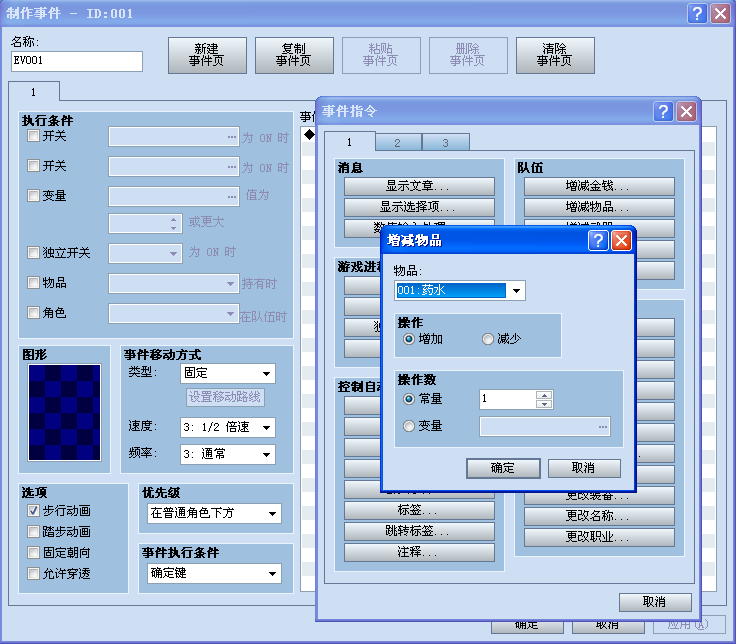Screen dimensions: 736x644
Task: Click 标签... command button
Action: tap(419, 510)
